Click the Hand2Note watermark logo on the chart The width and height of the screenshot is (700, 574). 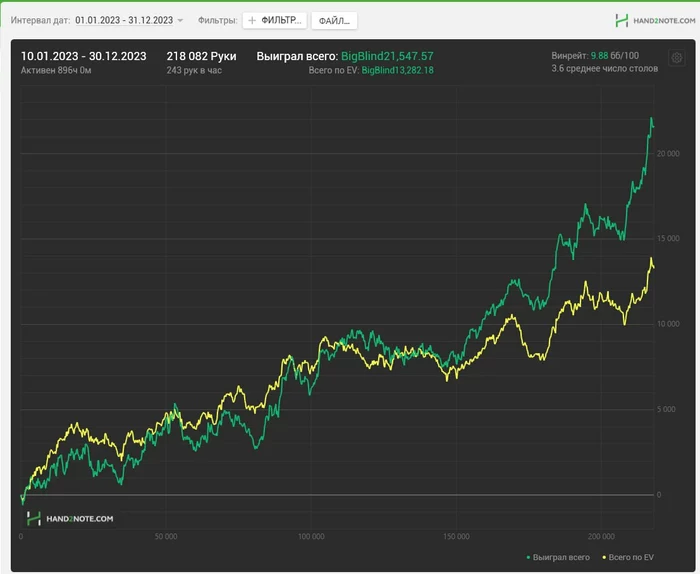(70, 518)
